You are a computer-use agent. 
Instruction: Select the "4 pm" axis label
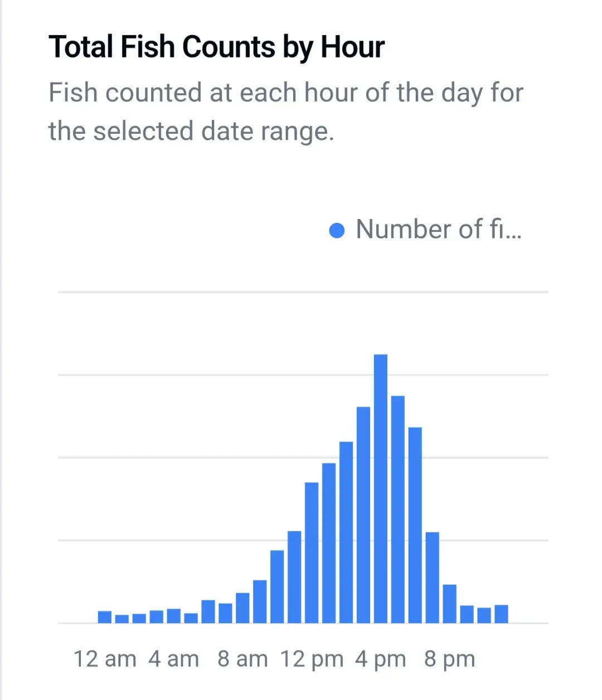pos(381,659)
